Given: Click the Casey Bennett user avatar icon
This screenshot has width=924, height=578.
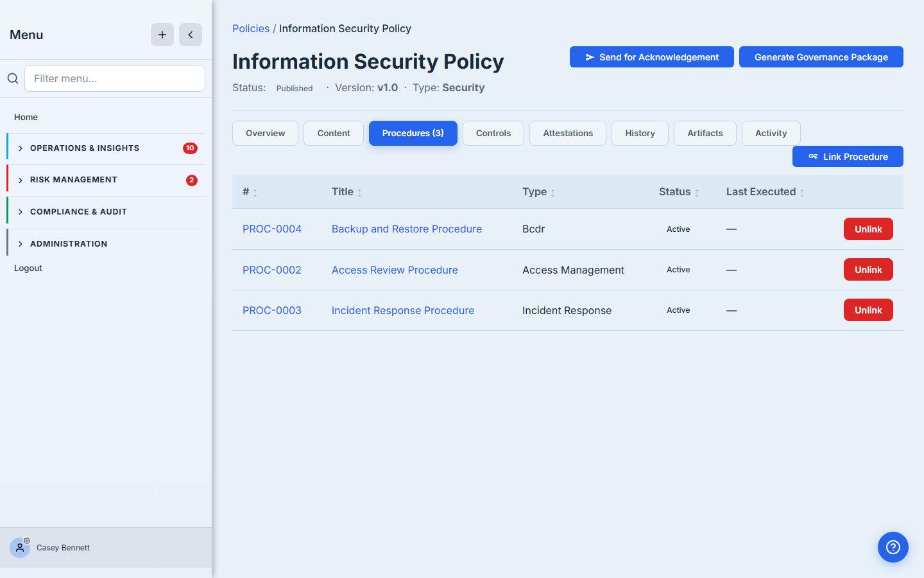Looking at the screenshot, I should tap(20, 548).
